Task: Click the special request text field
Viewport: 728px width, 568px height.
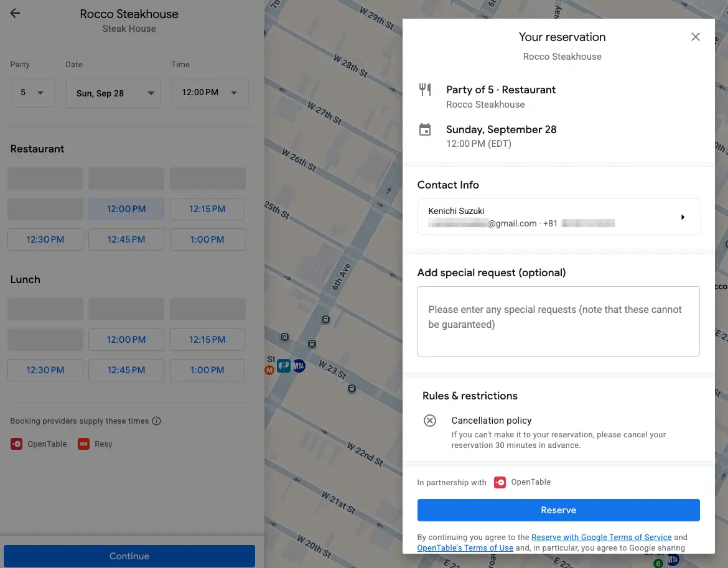Action: [559, 321]
